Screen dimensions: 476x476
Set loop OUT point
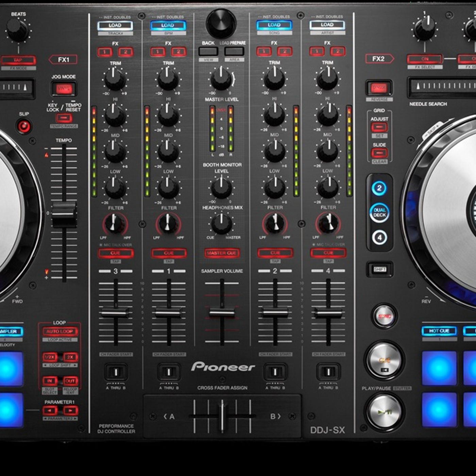70,381
